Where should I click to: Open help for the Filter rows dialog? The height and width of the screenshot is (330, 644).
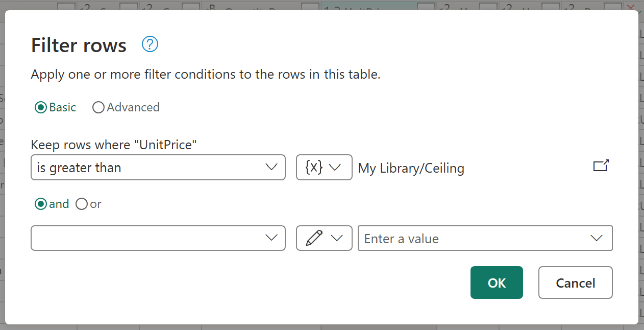150,44
